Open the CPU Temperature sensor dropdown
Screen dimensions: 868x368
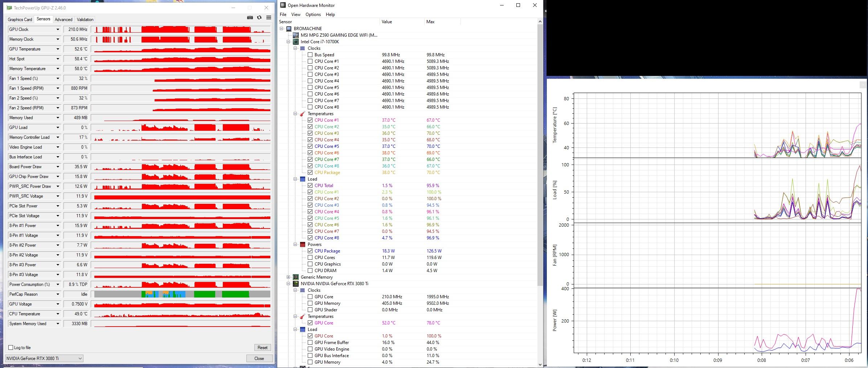[57, 314]
